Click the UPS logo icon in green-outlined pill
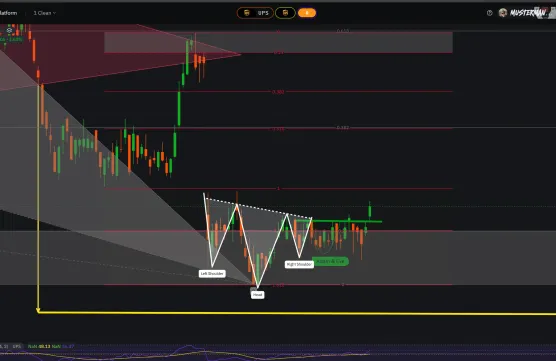The width and height of the screenshot is (556, 361). click(285, 13)
